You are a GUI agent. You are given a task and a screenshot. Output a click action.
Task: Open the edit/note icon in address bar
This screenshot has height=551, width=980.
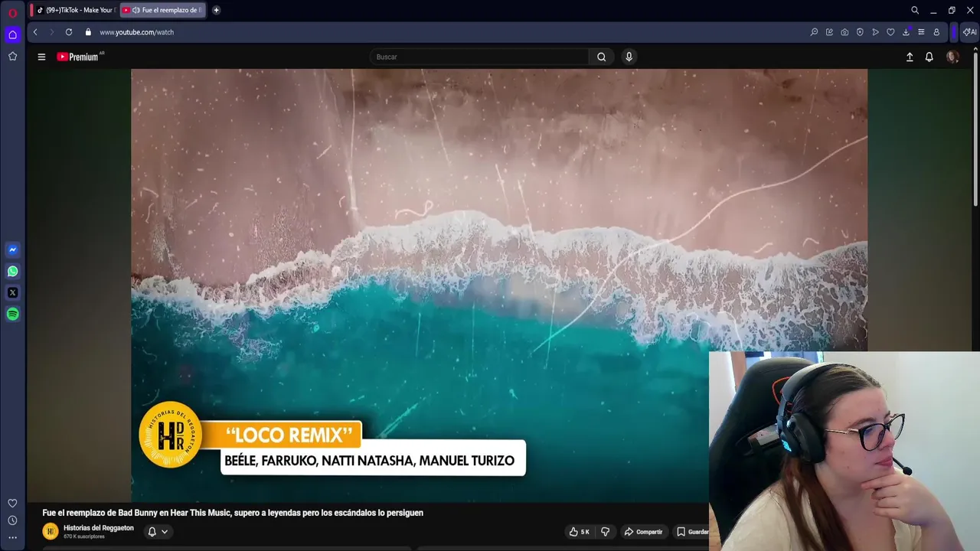pos(829,32)
